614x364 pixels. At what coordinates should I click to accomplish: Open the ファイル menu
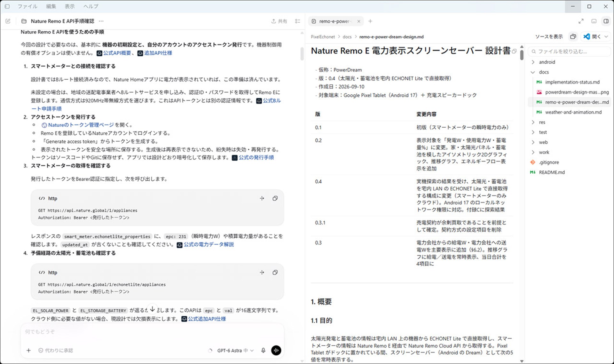(27, 6)
